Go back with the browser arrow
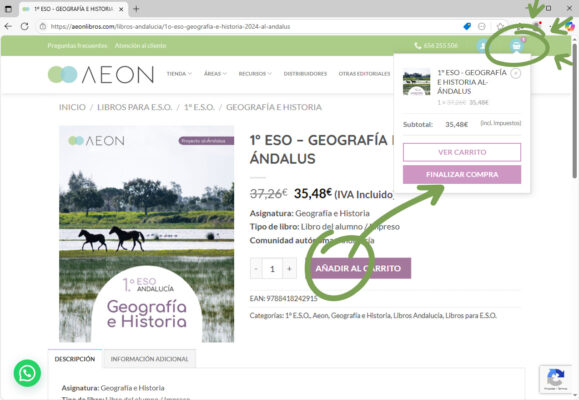Image resolution: width=579 pixels, height=400 pixels. coord(8,26)
